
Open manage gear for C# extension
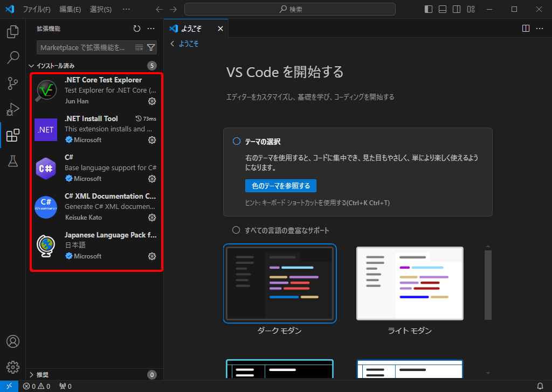pyautogui.click(x=151, y=179)
